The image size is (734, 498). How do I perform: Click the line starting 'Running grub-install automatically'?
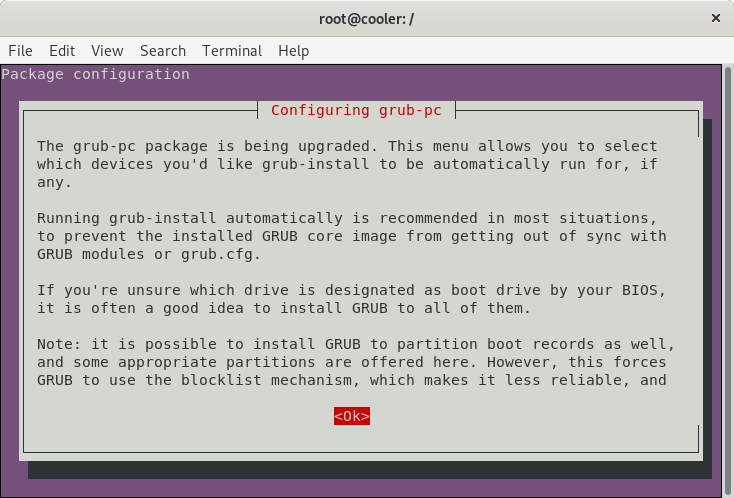(x=347, y=219)
